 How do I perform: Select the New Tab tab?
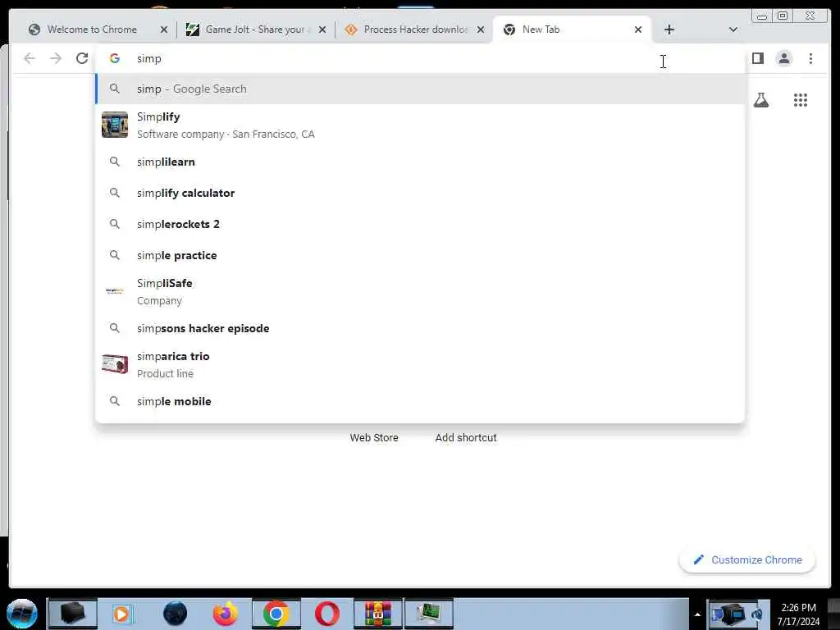[571, 30]
